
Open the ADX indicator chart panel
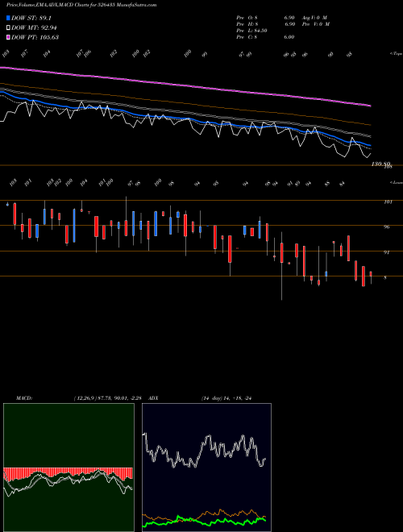[206, 468]
